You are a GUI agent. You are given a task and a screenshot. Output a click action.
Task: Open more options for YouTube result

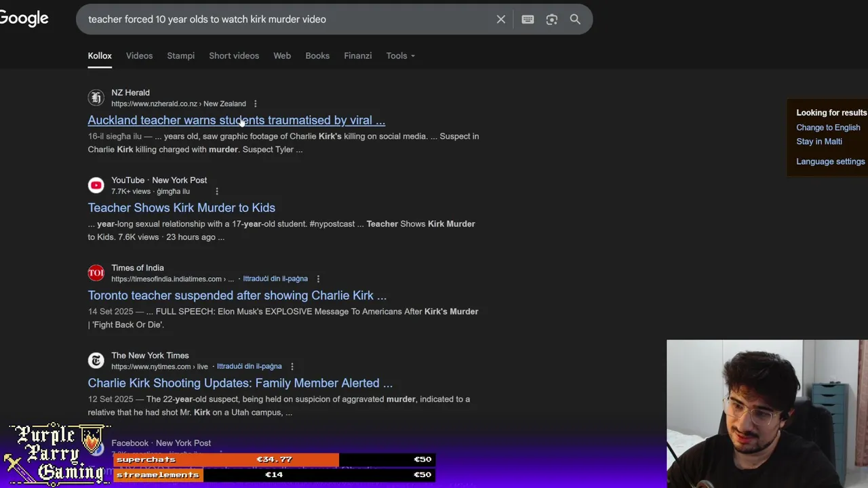[216, 191]
